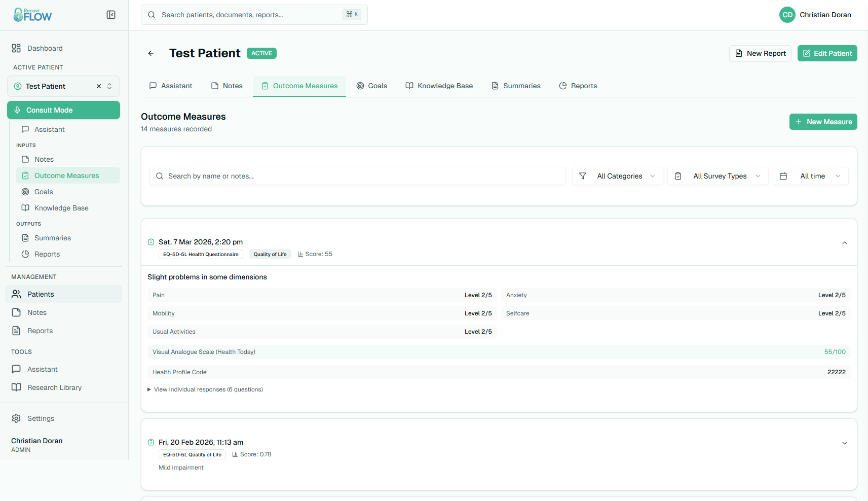The width and height of the screenshot is (868, 501).
Task: Click the RecovrFlow logo
Action: point(32,15)
